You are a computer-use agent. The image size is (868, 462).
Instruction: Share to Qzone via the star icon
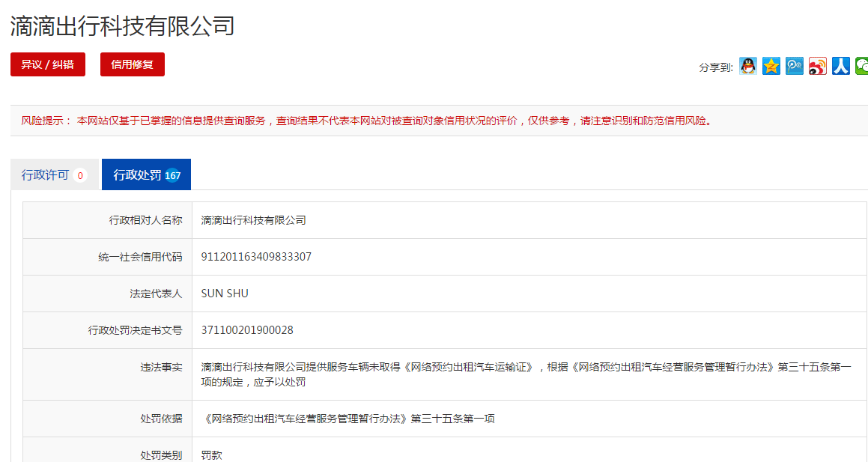771,66
